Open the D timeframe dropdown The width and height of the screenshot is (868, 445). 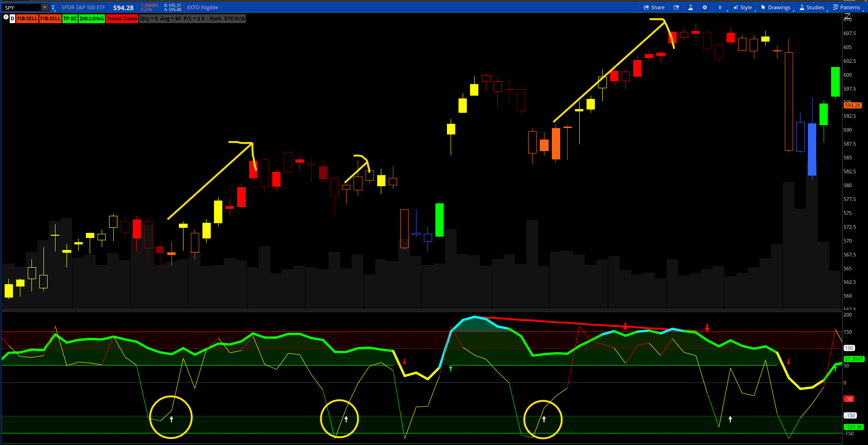coord(720,7)
